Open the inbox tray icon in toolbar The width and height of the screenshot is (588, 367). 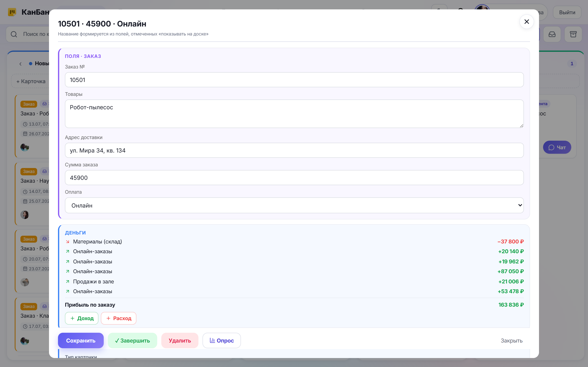coord(552,34)
